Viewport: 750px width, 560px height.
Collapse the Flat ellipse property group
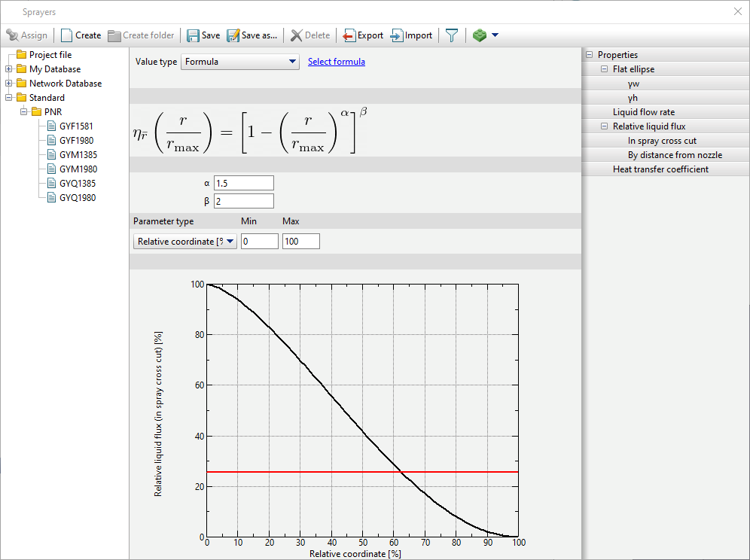coord(604,69)
